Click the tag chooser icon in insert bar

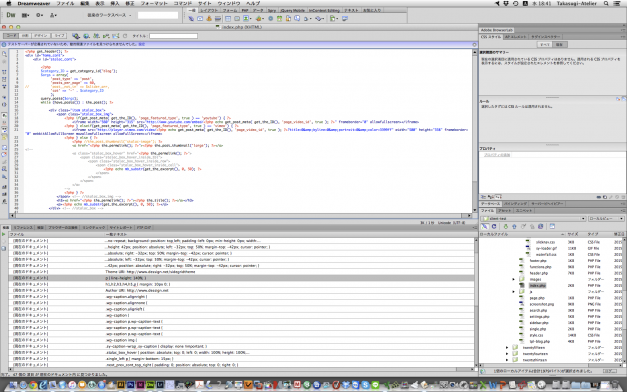[x=345, y=18]
